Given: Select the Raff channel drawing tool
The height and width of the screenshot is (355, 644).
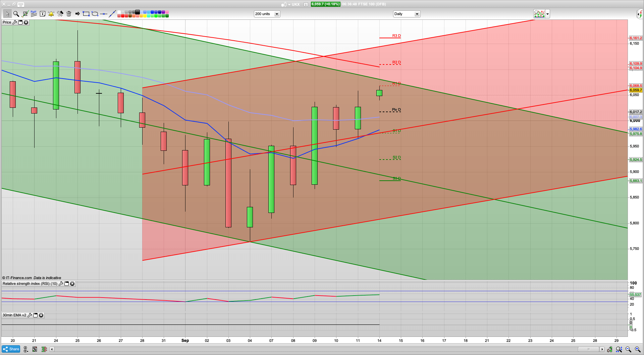Looking at the screenshot, I should tap(33, 13).
